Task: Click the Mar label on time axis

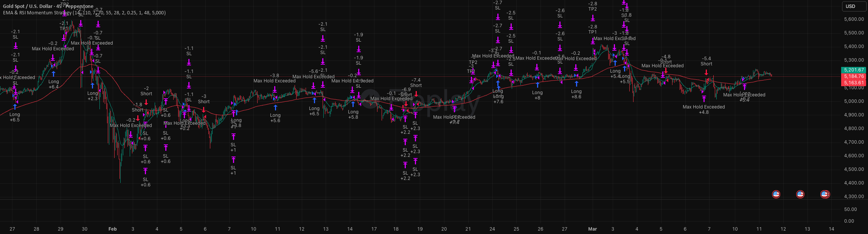Action: [592, 229]
